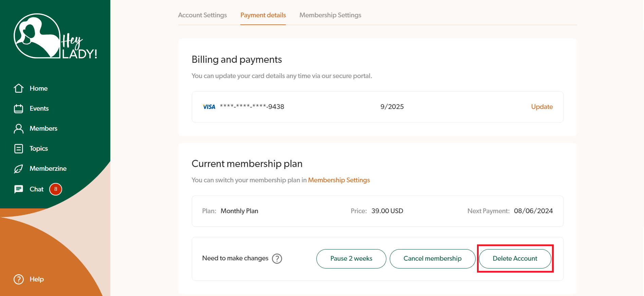This screenshot has width=644, height=296.
Task: Select the Payment details tab
Action: pyautogui.click(x=263, y=15)
